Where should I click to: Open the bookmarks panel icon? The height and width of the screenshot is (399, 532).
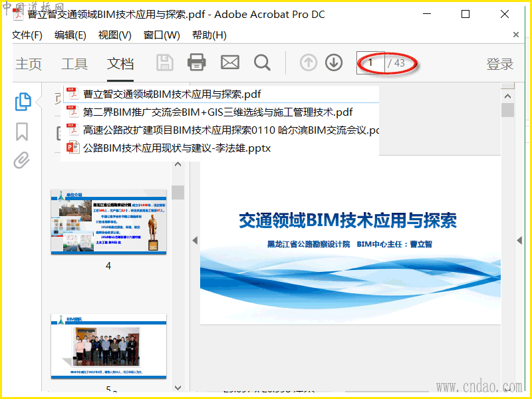tap(22, 132)
